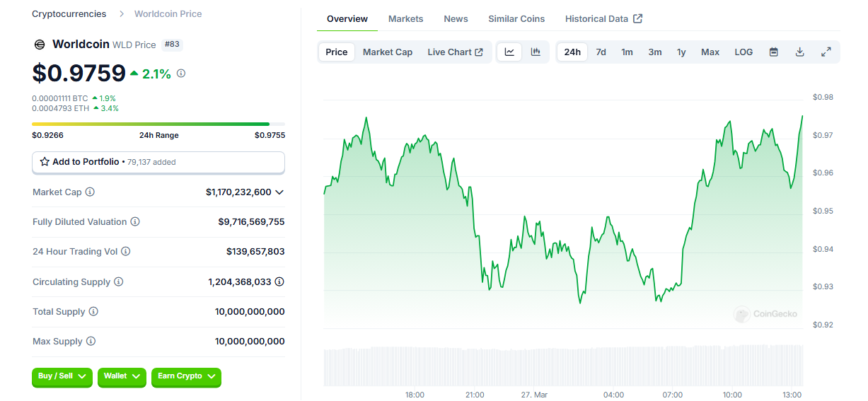Select the line chart icon
868x401 pixels.
click(509, 52)
